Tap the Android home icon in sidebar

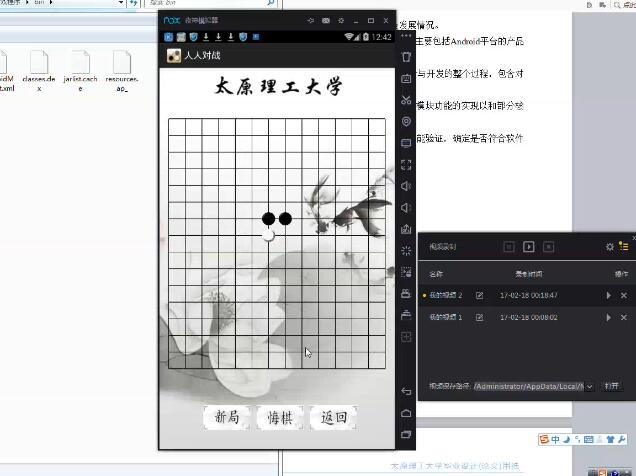pos(406,413)
